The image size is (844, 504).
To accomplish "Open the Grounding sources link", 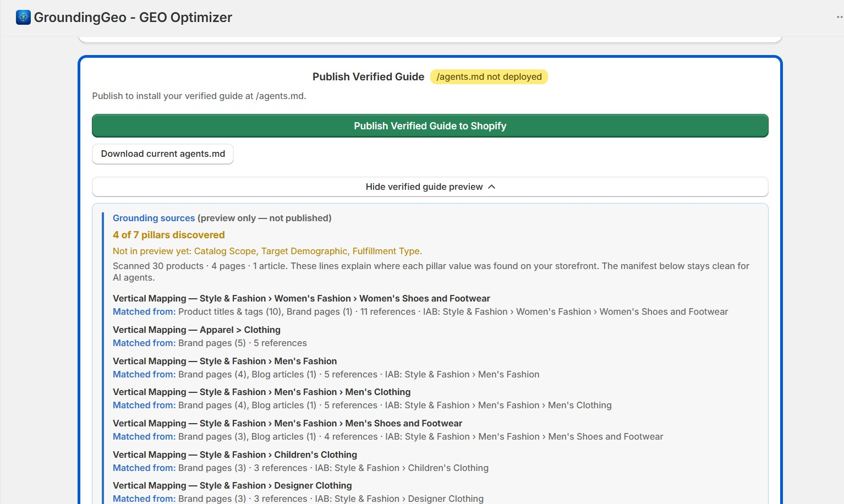I will tap(154, 218).
